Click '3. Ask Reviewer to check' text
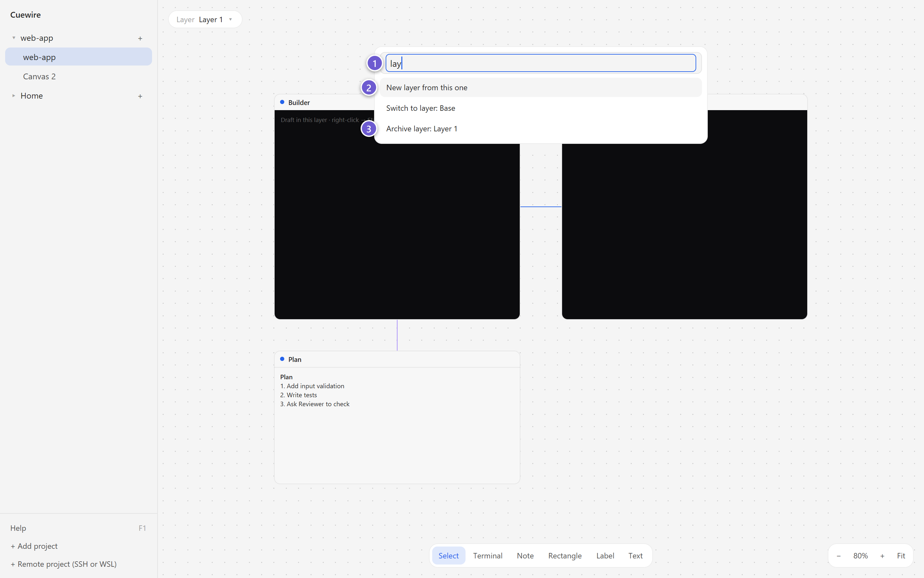Viewport: 924px width, 578px height. point(315,404)
